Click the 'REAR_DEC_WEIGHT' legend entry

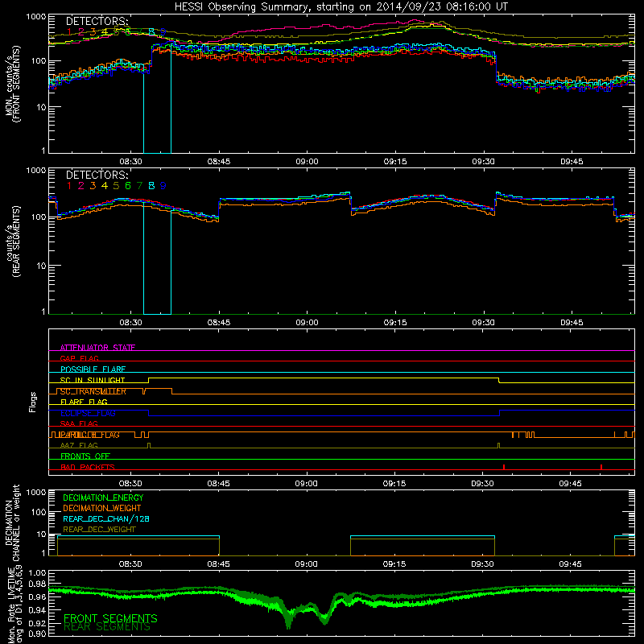coord(99,530)
